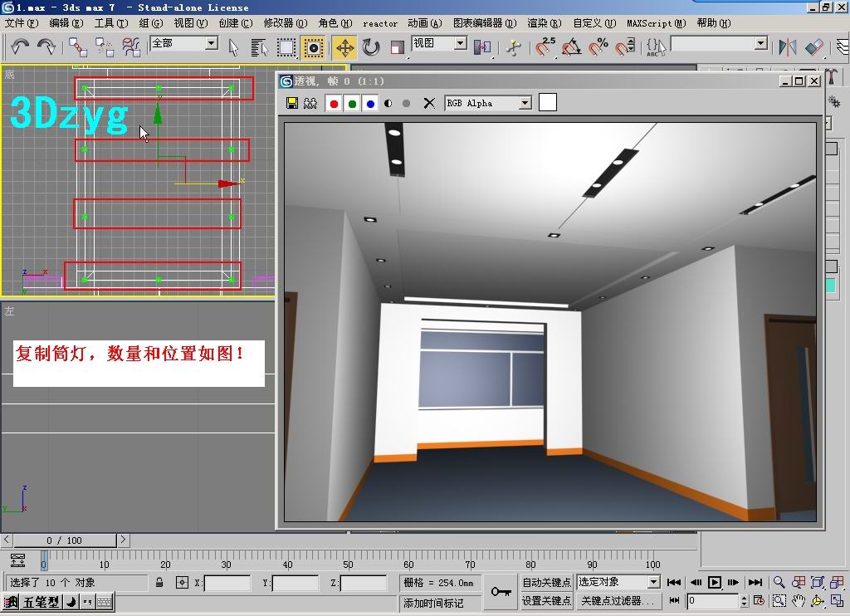Viewport: 850px width, 616px height.
Task: Click the Rotate tool icon
Action: (371, 47)
